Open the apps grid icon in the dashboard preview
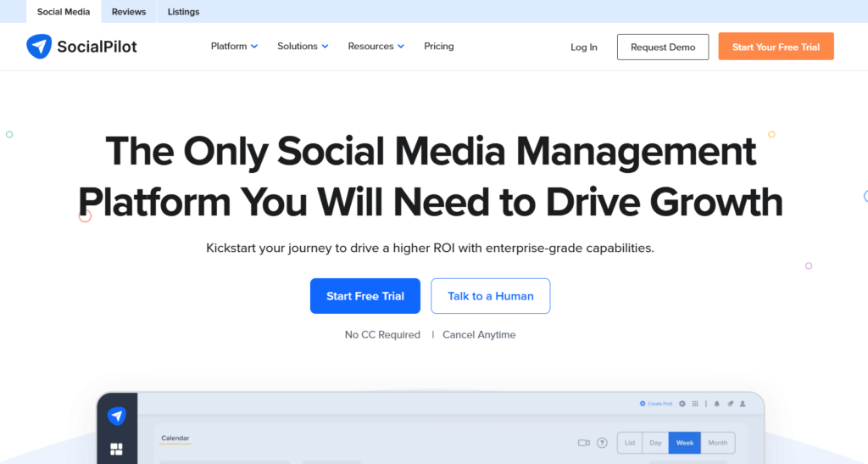Image resolution: width=868 pixels, height=464 pixels. [x=695, y=404]
